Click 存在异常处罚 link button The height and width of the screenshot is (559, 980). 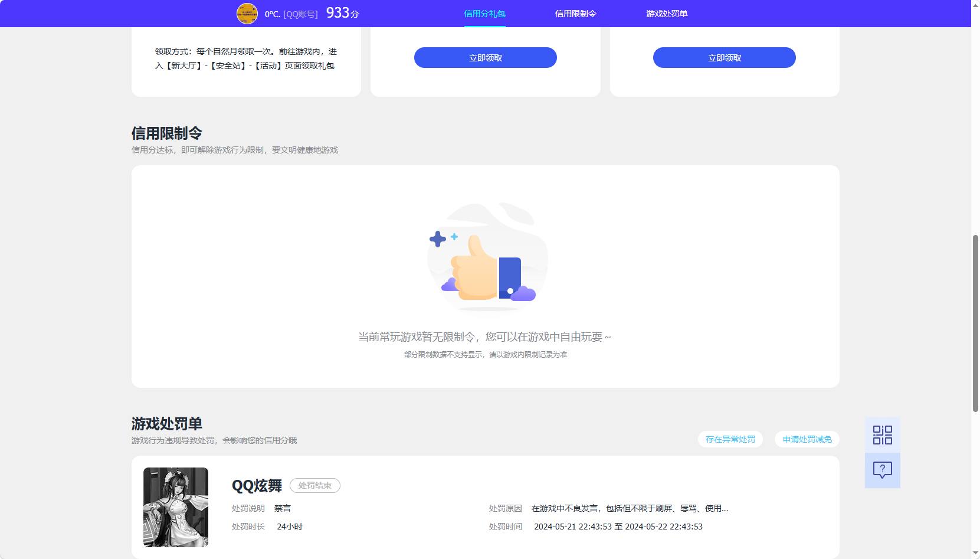pyautogui.click(x=730, y=439)
